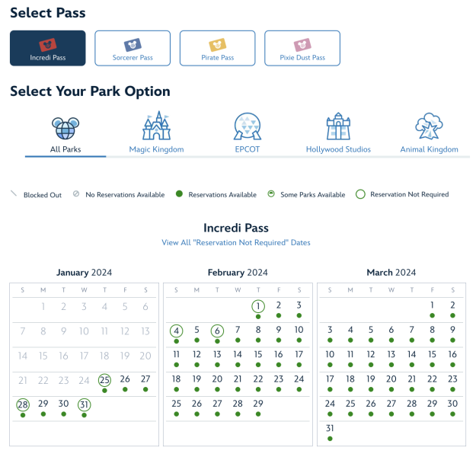Pick January 31 circled date
The image size is (476, 457).
click(85, 404)
